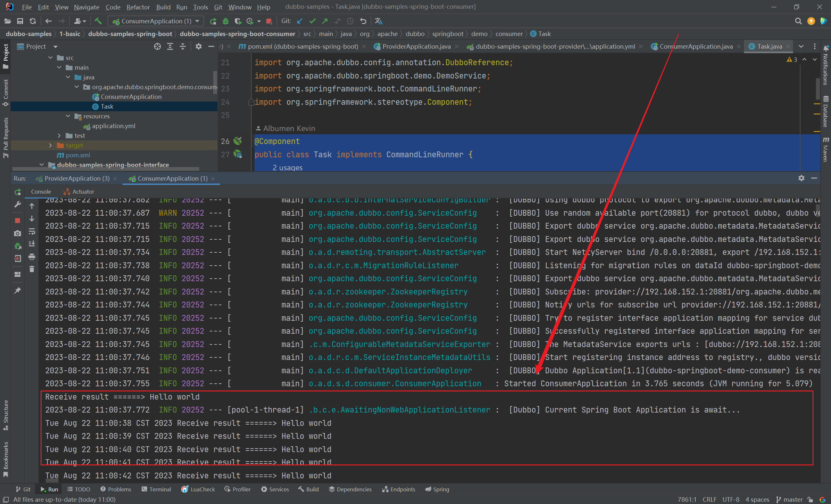Reload all files from disk
The width and height of the screenshot is (831, 504).
click(33, 21)
